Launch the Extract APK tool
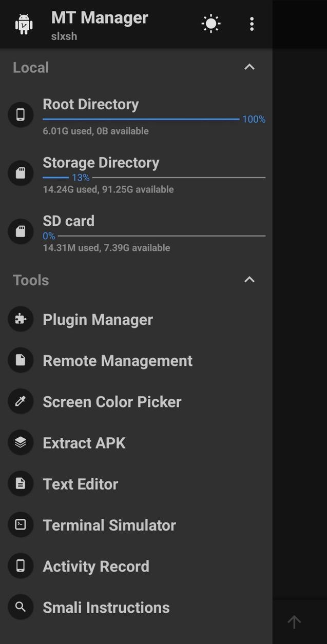This screenshot has width=327, height=644. point(84,442)
